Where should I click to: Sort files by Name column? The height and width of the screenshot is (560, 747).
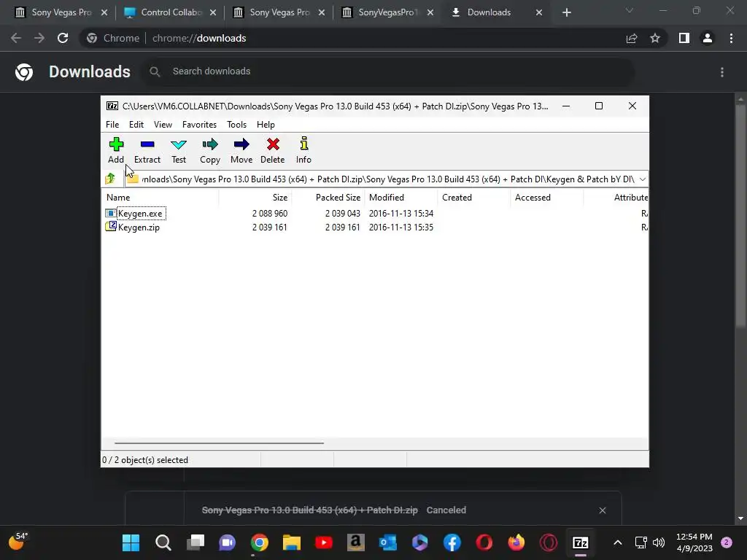click(160, 197)
